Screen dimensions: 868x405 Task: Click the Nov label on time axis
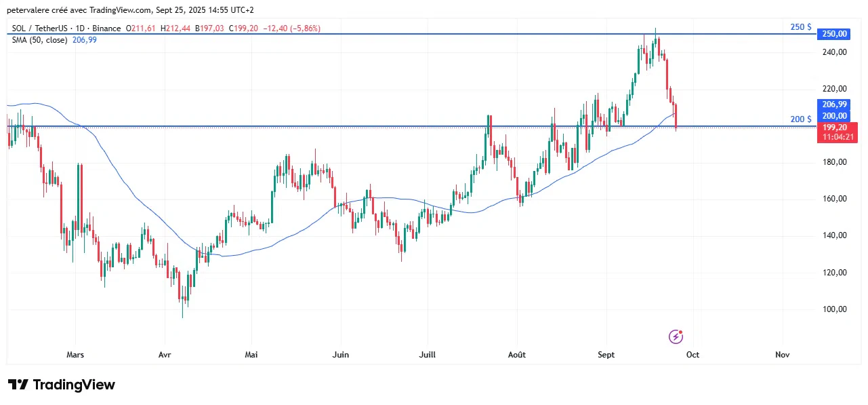point(783,355)
